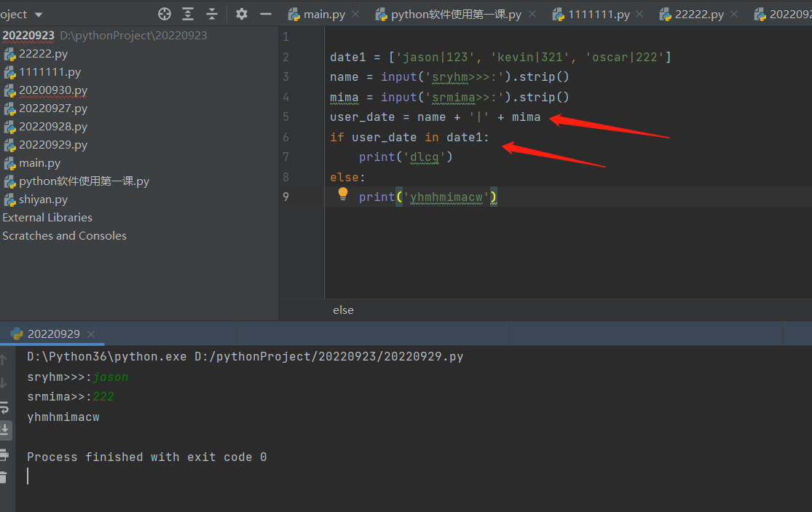The width and height of the screenshot is (812, 512).
Task: Click the print icon in run toolbar
Action: coord(4,454)
